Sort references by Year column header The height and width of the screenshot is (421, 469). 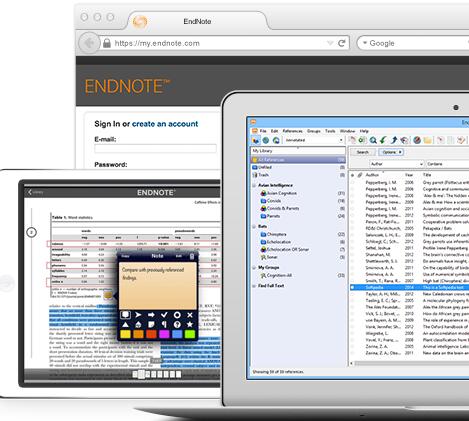[409, 175]
